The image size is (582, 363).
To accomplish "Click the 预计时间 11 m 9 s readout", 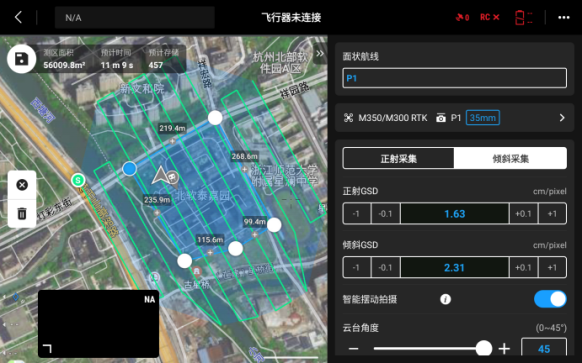I will point(117,59).
